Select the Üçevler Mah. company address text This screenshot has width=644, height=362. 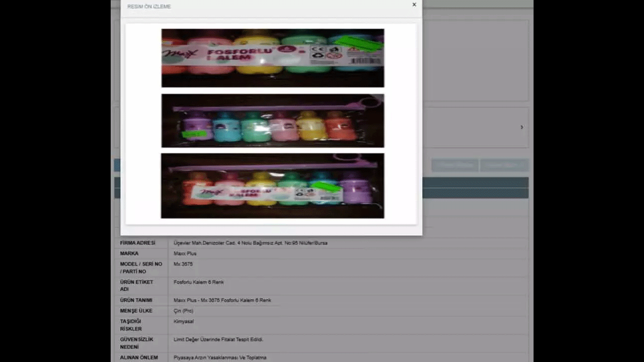tap(250, 243)
